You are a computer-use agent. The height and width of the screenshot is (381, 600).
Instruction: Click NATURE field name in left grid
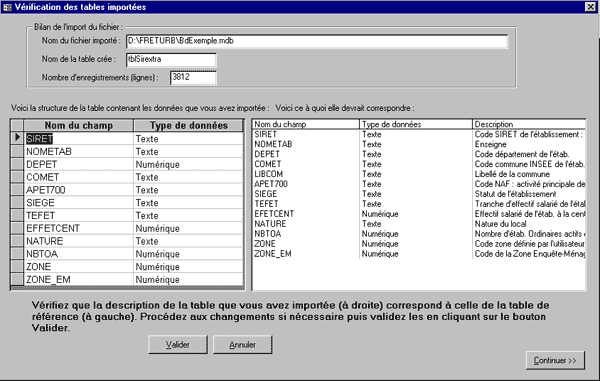(78, 241)
